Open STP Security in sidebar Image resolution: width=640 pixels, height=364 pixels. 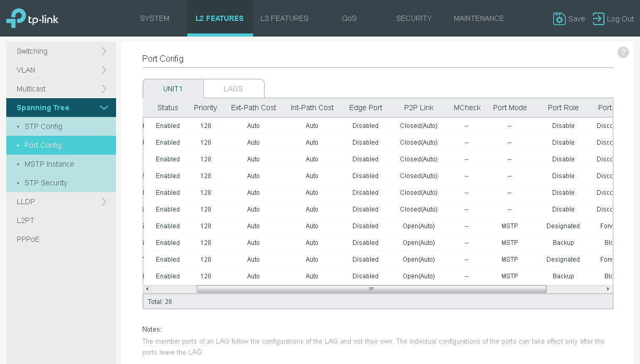[61, 183]
